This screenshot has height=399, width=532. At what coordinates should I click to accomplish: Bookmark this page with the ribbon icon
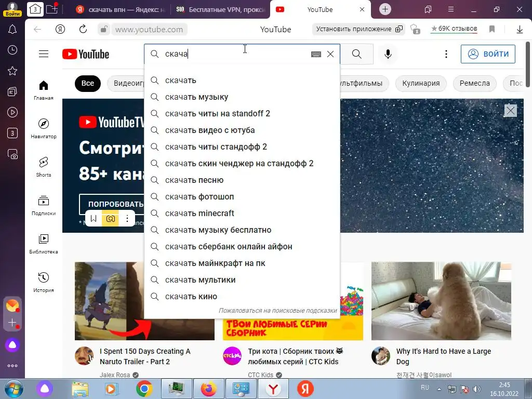pos(492,29)
